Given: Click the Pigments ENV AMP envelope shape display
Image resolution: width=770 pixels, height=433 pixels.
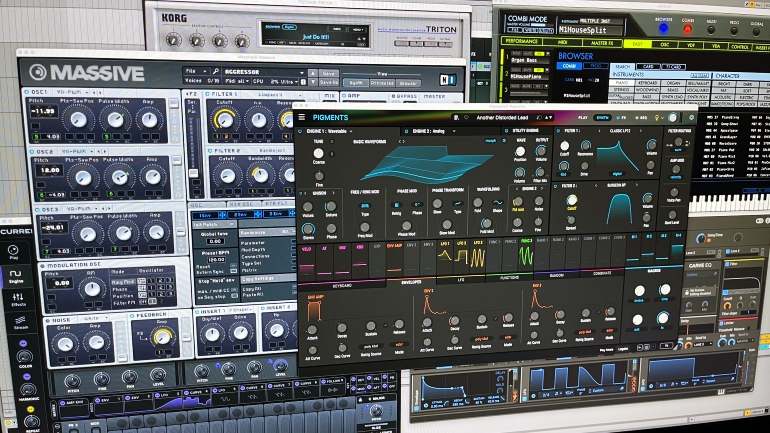Looking at the screenshot, I should [x=314, y=310].
